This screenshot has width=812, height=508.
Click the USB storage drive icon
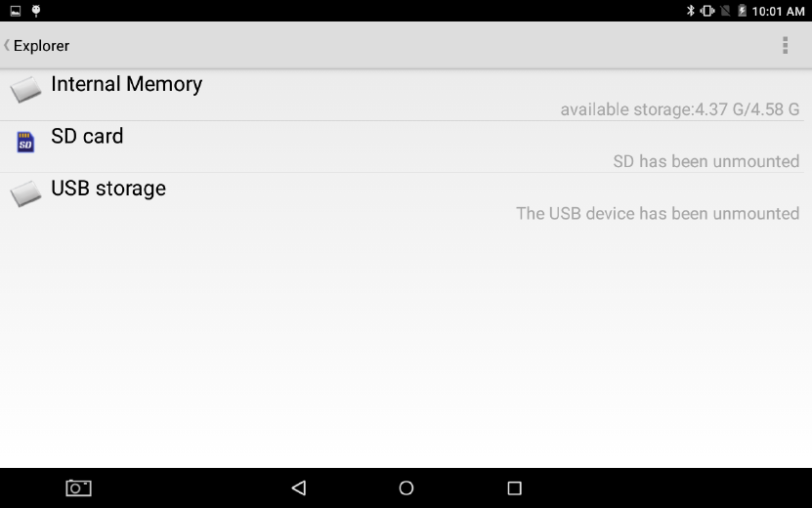coord(25,193)
